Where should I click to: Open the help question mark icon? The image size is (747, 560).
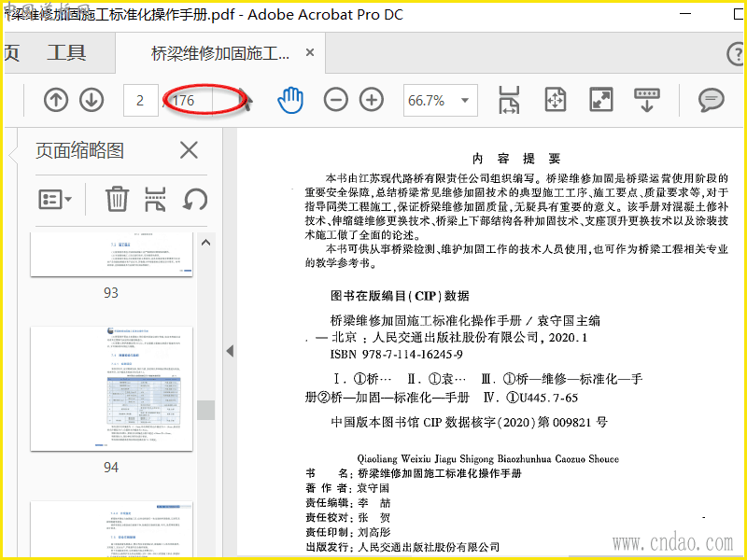pyautogui.click(x=737, y=53)
